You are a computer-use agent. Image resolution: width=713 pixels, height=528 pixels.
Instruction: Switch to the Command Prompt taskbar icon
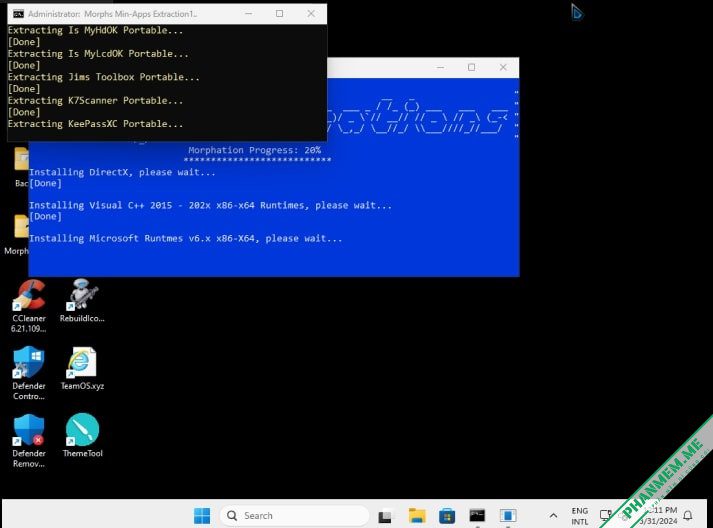click(x=477, y=516)
